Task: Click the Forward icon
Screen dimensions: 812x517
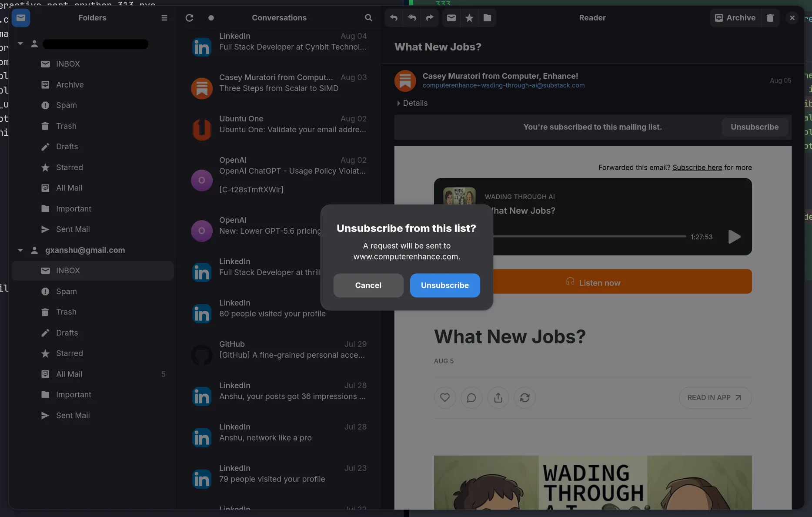Action: (x=430, y=18)
